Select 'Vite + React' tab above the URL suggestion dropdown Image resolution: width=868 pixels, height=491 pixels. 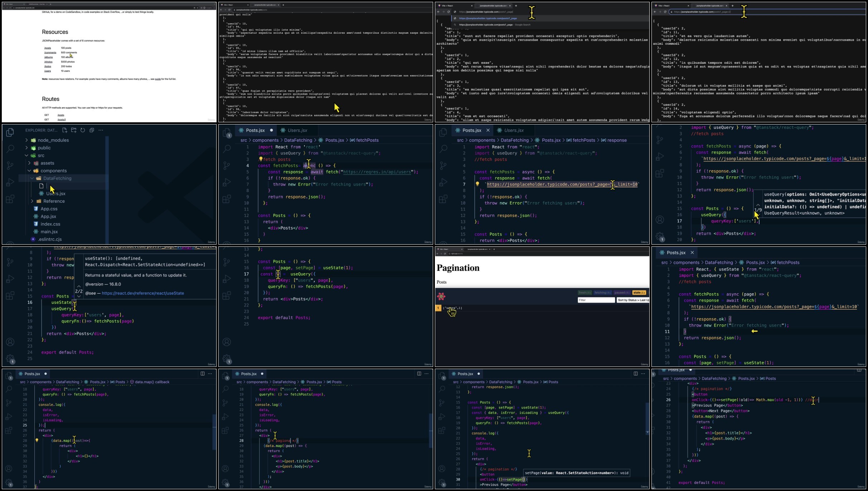pyautogui.click(x=455, y=6)
